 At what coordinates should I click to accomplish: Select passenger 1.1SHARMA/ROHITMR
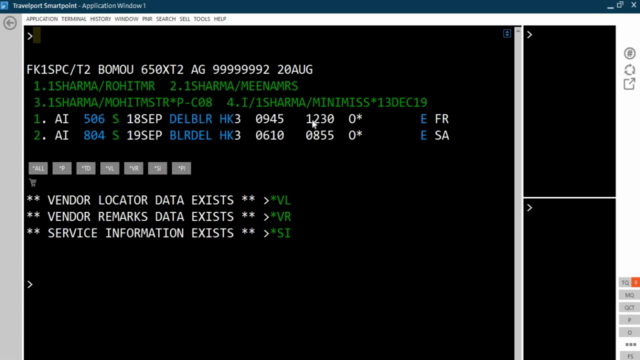pyautogui.click(x=94, y=86)
